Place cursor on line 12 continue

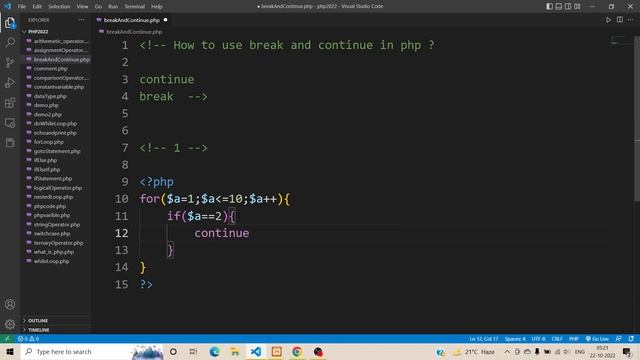221,233
